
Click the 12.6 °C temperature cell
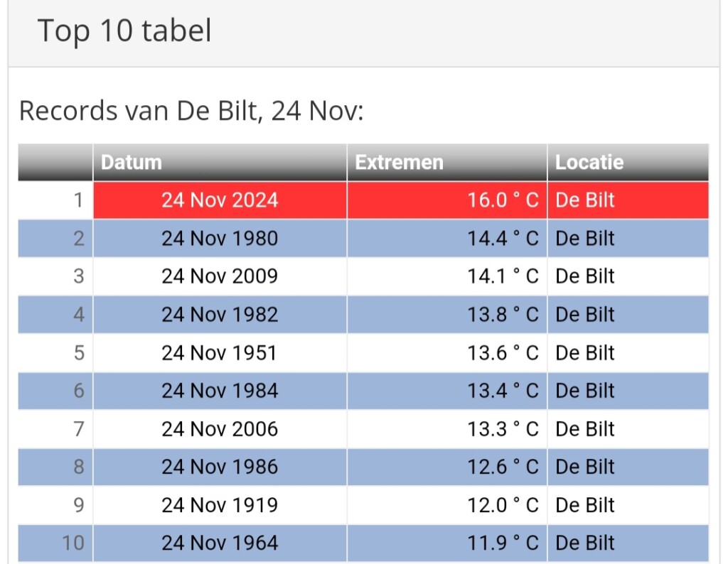click(503, 467)
